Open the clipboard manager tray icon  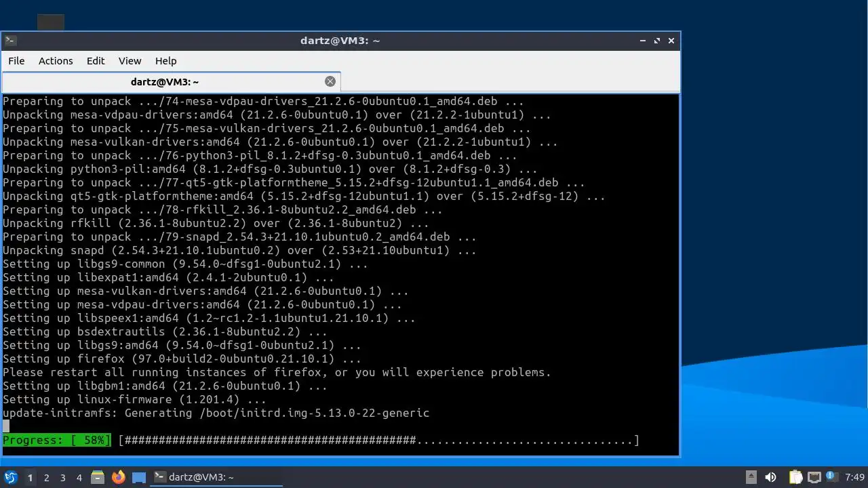tap(795, 477)
